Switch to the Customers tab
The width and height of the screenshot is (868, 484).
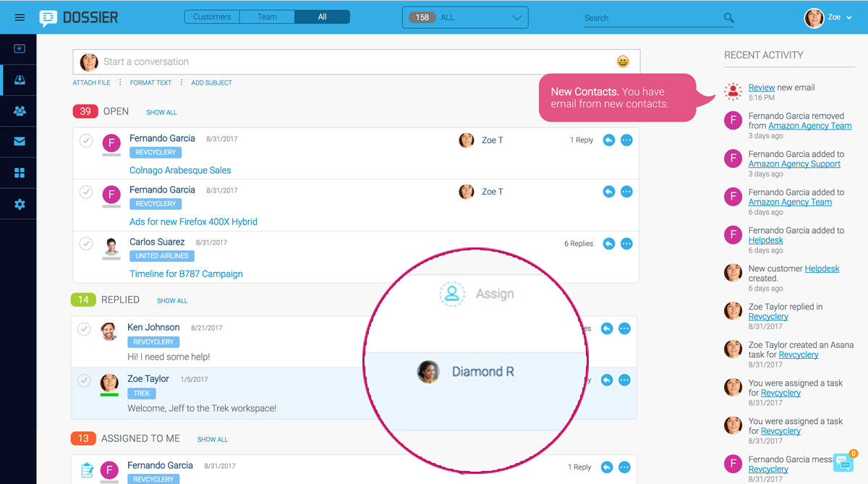click(212, 17)
